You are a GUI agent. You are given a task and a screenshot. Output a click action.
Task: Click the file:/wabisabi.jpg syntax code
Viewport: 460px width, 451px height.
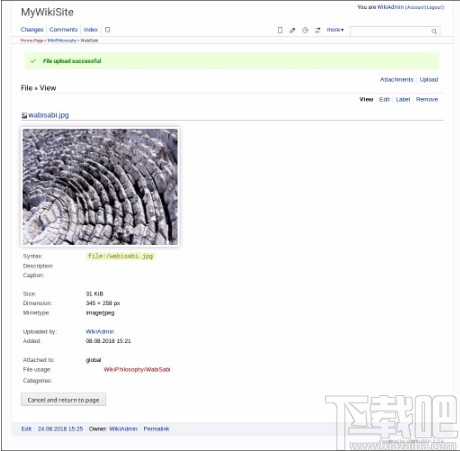pos(120,256)
